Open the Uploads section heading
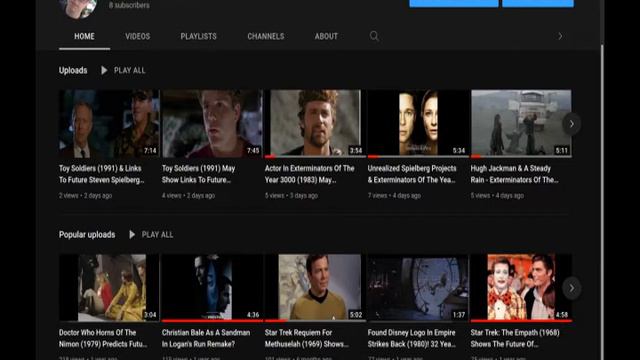This screenshot has width=640, height=360. (x=73, y=70)
